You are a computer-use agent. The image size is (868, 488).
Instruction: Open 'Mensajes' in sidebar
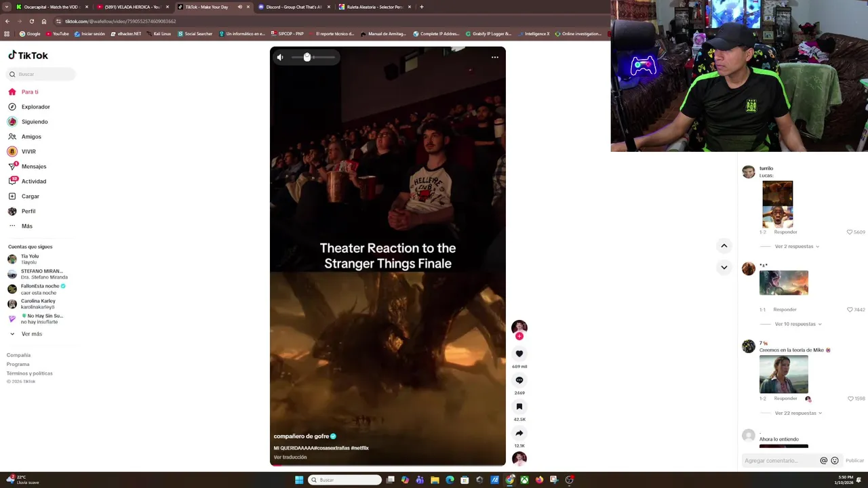point(27,167)
